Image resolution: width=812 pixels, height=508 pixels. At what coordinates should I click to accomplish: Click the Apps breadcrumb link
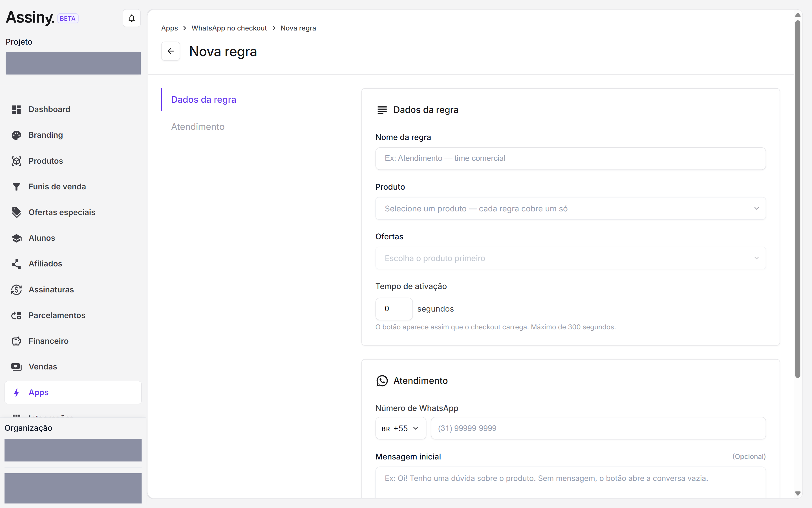coord(169,28)
